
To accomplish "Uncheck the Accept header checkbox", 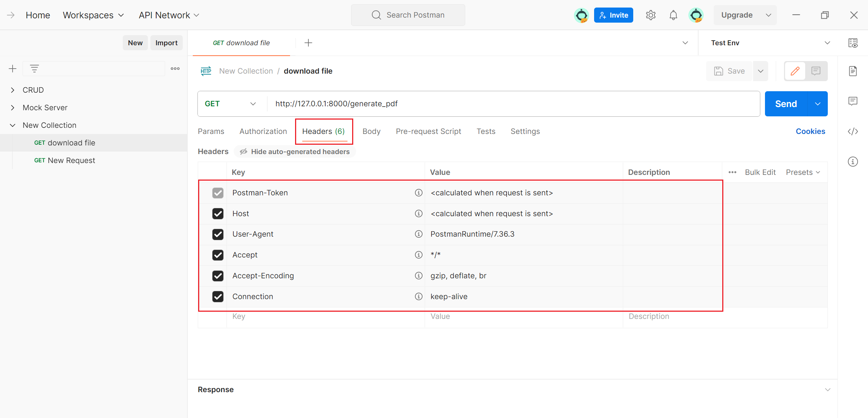I will tap(218, 255).
